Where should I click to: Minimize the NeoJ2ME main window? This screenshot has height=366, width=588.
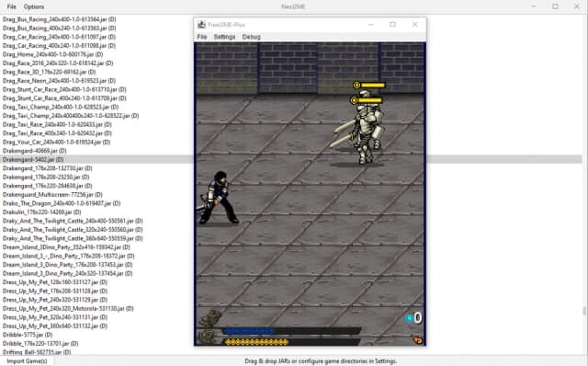click(534, 6)
